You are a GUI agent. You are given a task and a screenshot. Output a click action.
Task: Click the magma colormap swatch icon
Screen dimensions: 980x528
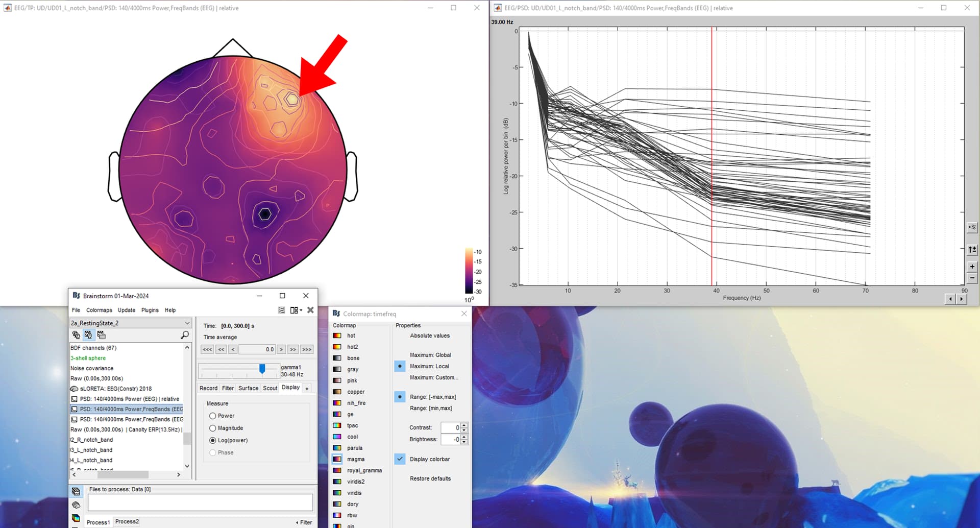[x=337, y=459]
